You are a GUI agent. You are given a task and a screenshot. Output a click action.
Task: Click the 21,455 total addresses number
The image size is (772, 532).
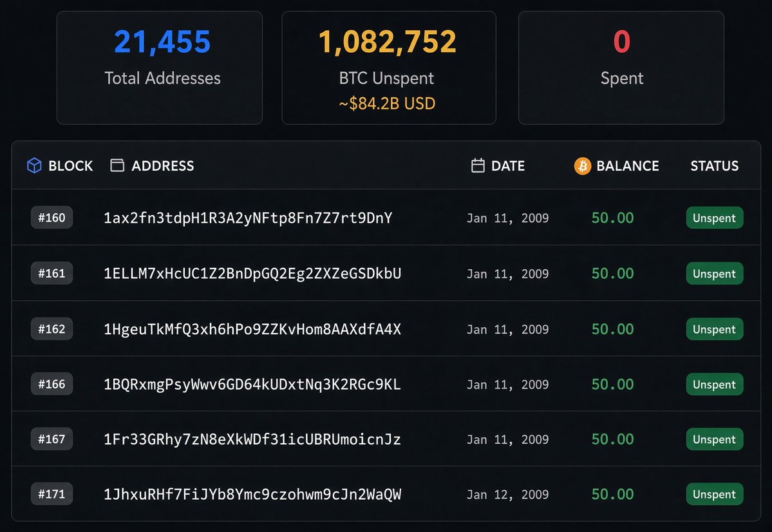click(162, 41)
